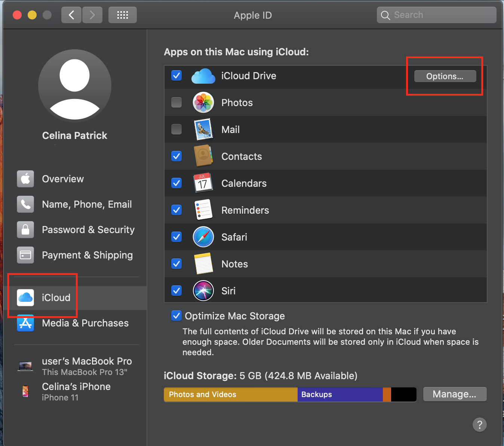Screen dimensions: 504x446
Task: Open Payment & Shipping section
Action: [75, 255]
